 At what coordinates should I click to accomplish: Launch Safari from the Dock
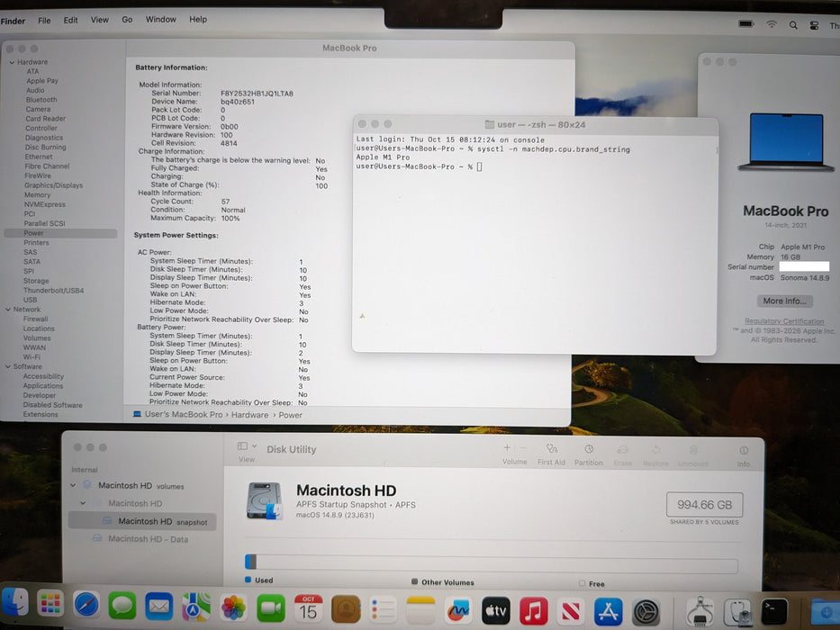[86, 606]
